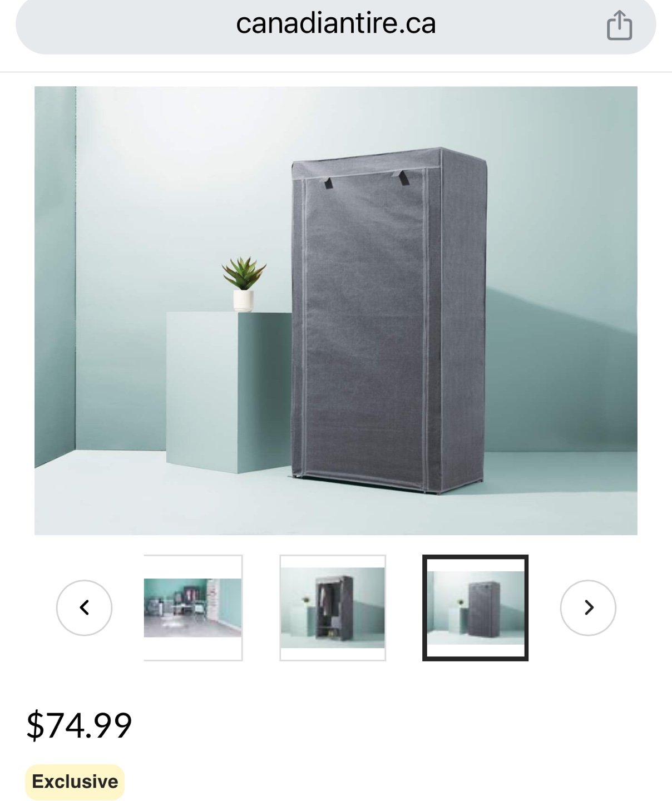Advance carousel with right chevron arrow

(588, 607)
